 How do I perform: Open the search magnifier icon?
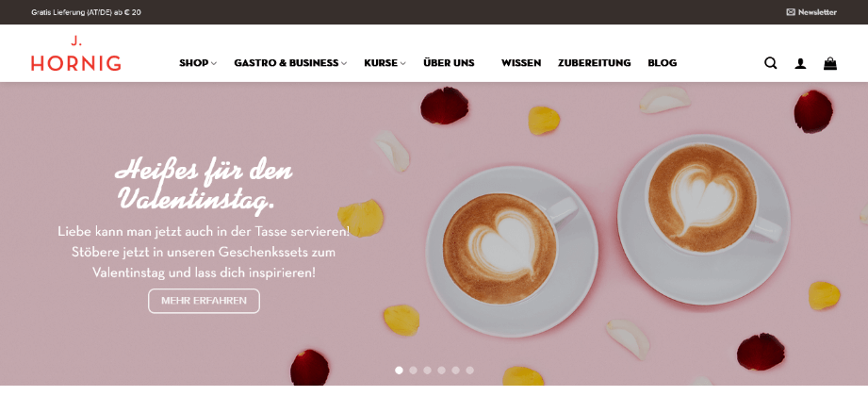coord(771,63)
